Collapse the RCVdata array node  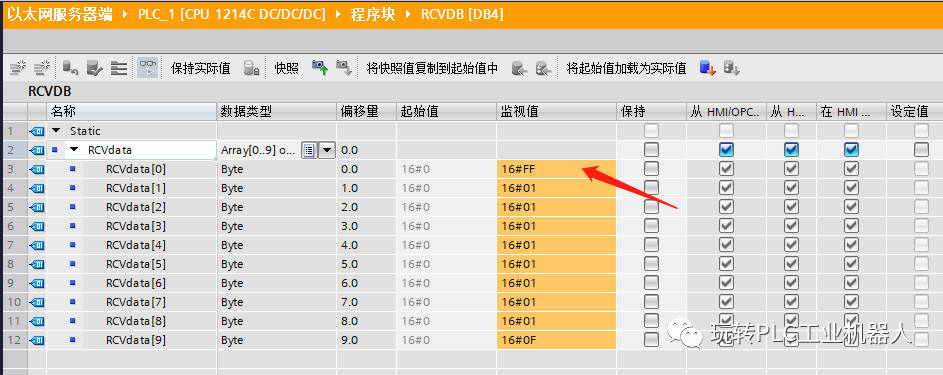point(75,150)
